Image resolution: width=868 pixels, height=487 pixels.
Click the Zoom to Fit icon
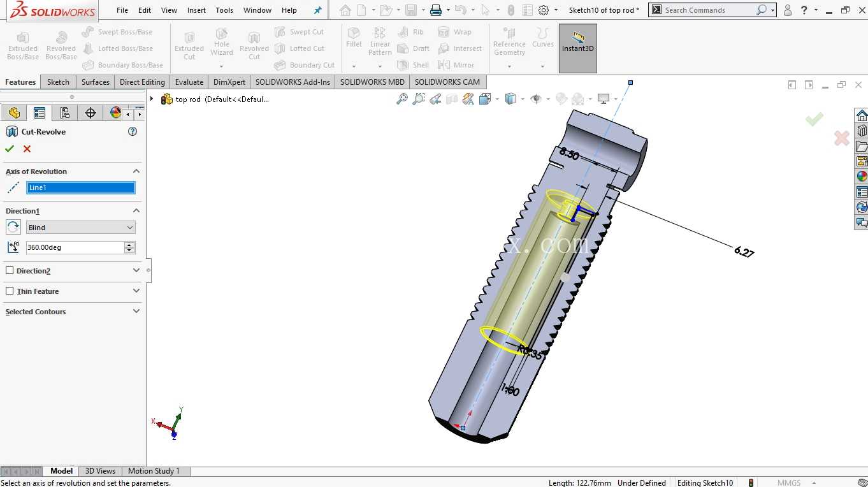click(x=402, y=99)
